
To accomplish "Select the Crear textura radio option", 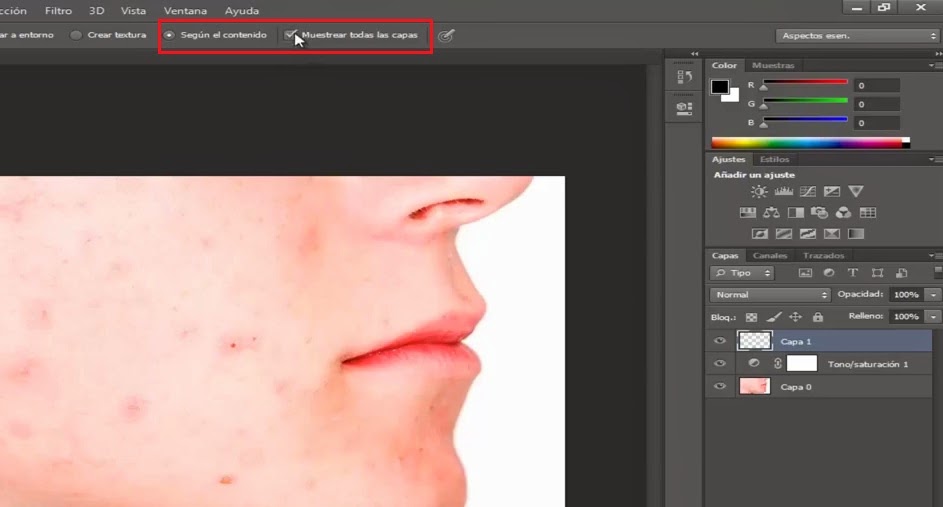I will click(76, 35).
